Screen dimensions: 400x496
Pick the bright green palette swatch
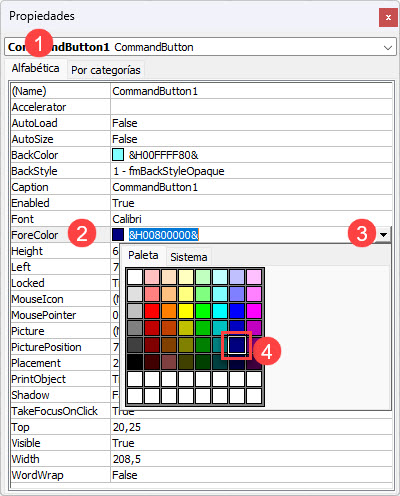pos(203,311)
